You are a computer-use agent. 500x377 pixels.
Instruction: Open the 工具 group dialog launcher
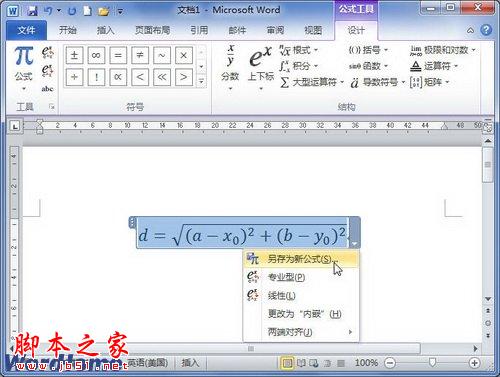pyautogui.click(x=52, y=107)
